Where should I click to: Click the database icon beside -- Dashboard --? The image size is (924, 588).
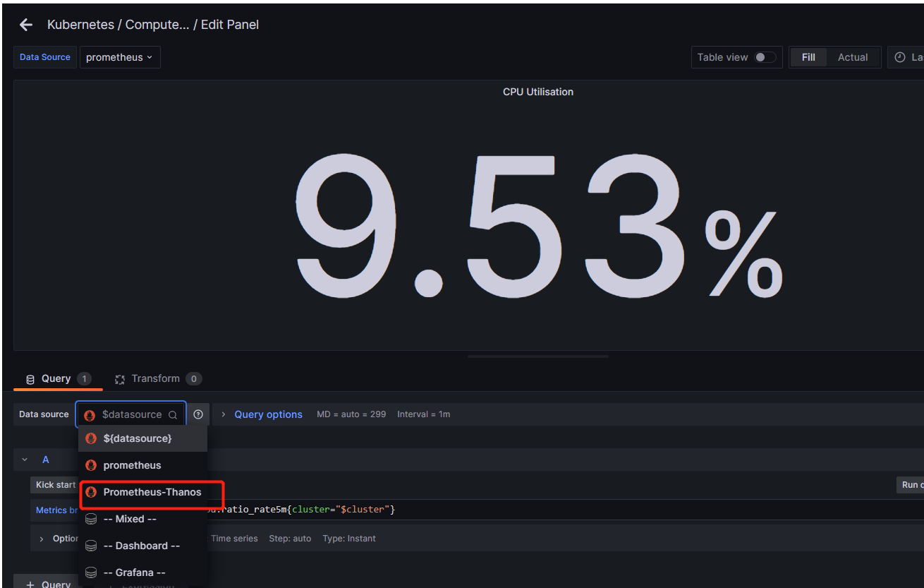click(91, 546)
